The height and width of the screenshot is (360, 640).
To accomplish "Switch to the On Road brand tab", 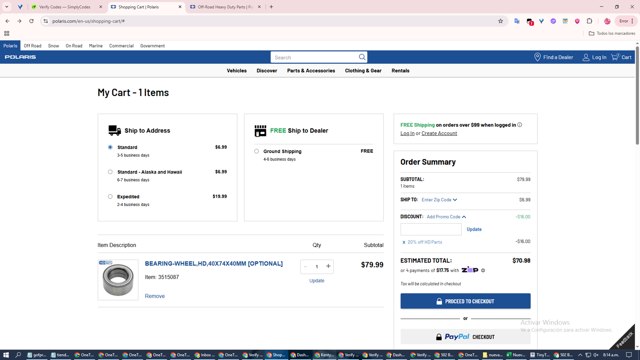I will [x=74, y=46].
